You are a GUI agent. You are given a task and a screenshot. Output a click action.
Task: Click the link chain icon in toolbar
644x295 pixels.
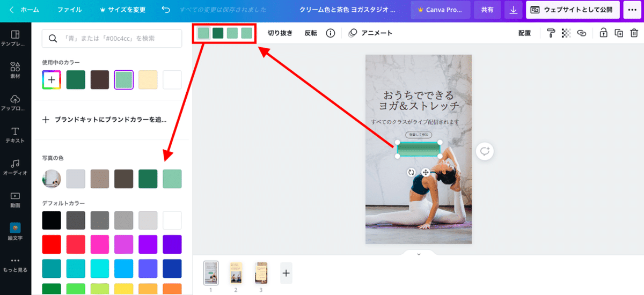[x=581, y=33]
